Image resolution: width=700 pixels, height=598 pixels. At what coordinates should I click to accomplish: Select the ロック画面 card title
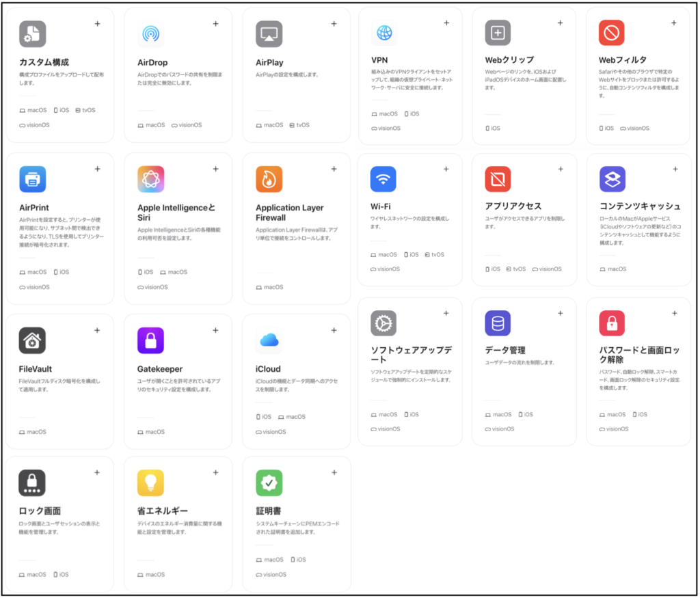40,511
